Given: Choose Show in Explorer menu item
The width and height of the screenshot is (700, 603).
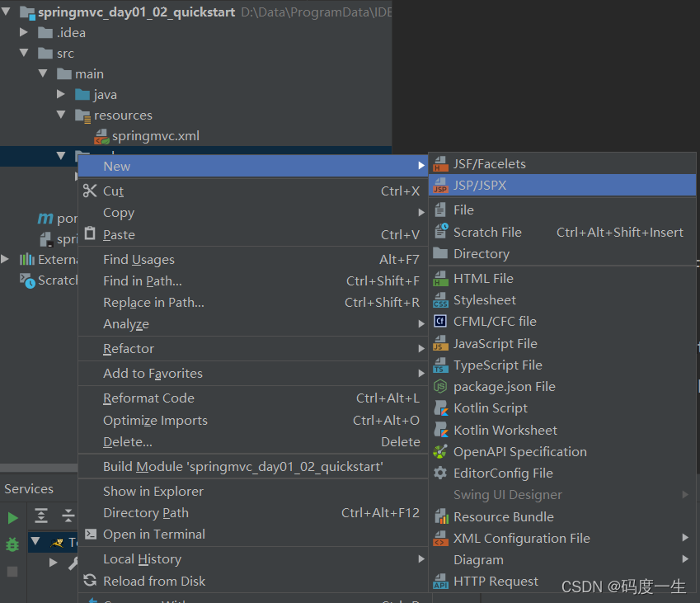Looking at the screenshot, I should coord(253,492).
